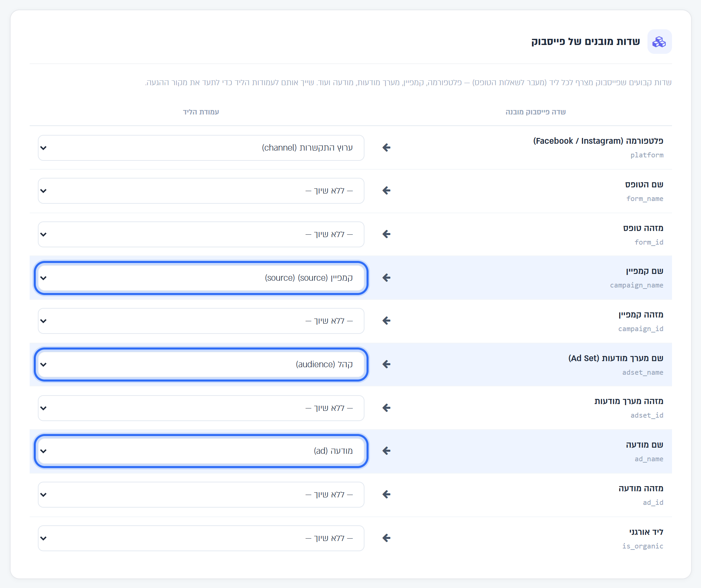Click the arrow icon in the ad_name row
Screen dimensions: 701x588
pyautogui.click(x=386, y=451)
